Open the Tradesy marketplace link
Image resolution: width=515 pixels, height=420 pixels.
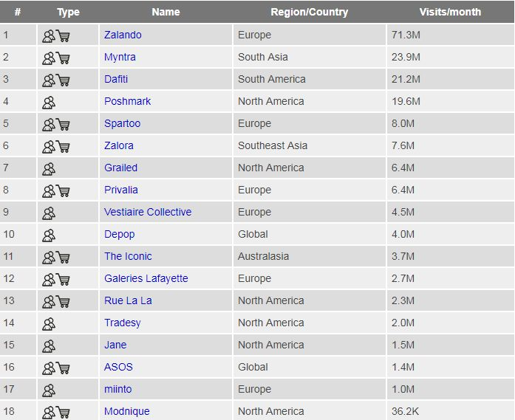click(x=122, y=323)
